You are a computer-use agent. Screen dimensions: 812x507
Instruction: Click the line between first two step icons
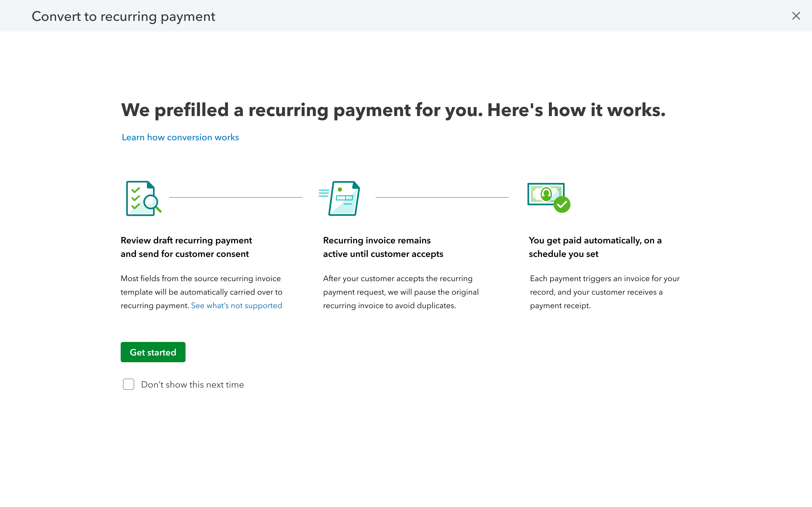(236, 198)
